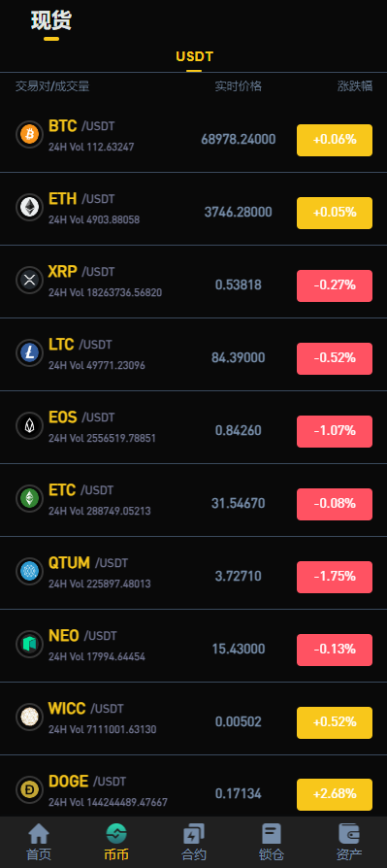This screenshot has width=387, height=868.
Task: Click the DOGE +2.68% change button
Action: click(x=335, y=794)
